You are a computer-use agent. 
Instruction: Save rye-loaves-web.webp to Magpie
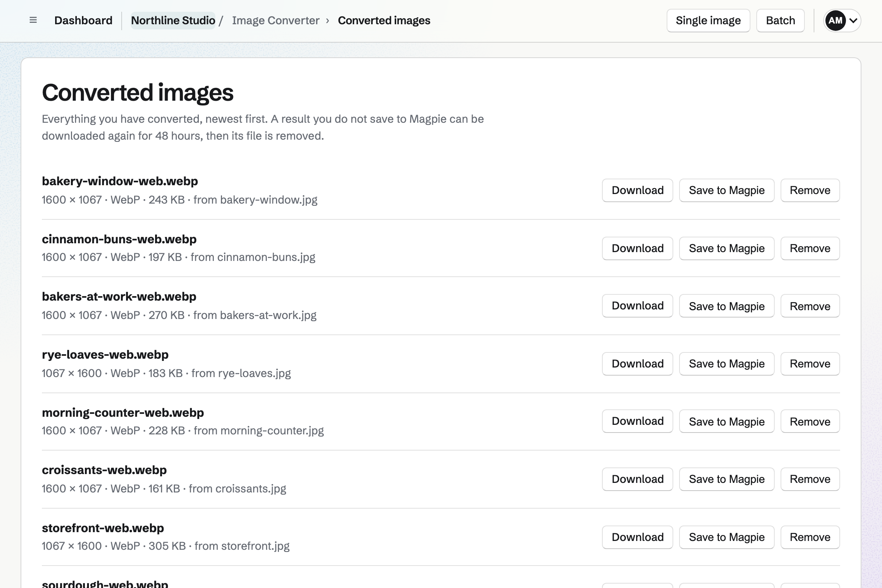coord(727,364)
